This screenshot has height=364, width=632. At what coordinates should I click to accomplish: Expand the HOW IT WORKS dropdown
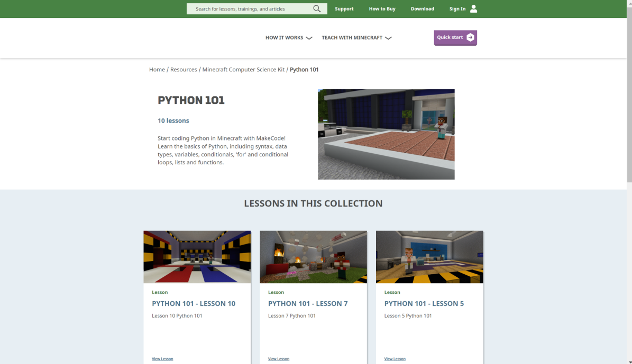[284, 38]
